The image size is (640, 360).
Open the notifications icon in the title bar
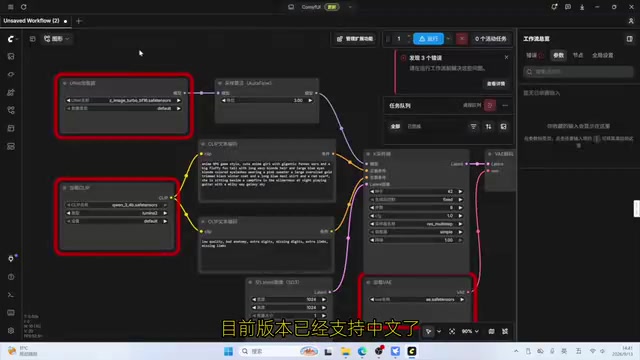coord(554,7)
